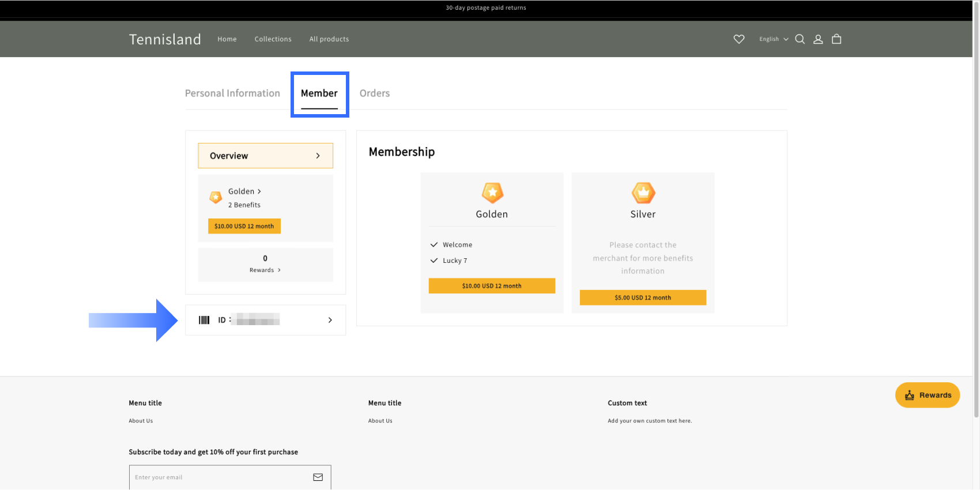Expand the Overview section arrow
The height and width of the screenshot is (490, 980).
point(318,156)
